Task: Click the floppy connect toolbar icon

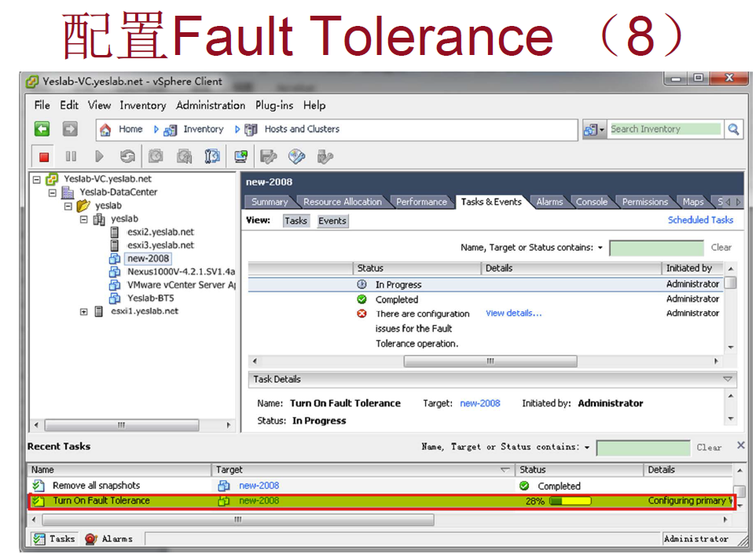Action: coord(269,156)
